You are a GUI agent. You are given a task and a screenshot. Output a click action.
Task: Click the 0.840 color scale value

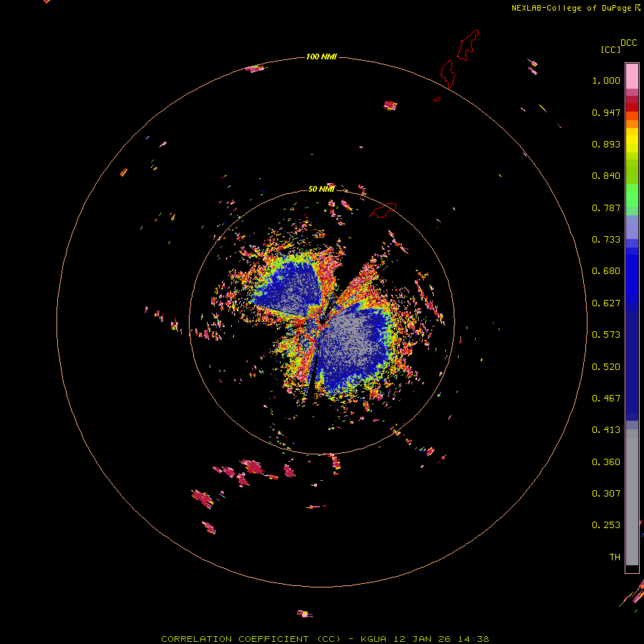(x=606, y=176)
